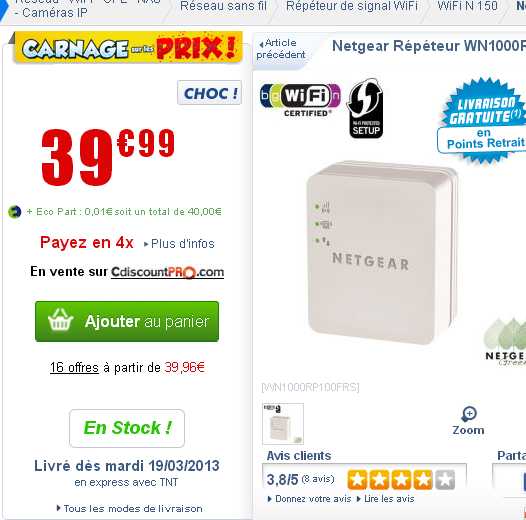Click the Eco Part globe icon
Image resolution: width=526 pixels, height=520 pixels.
(x=14, y=212)
